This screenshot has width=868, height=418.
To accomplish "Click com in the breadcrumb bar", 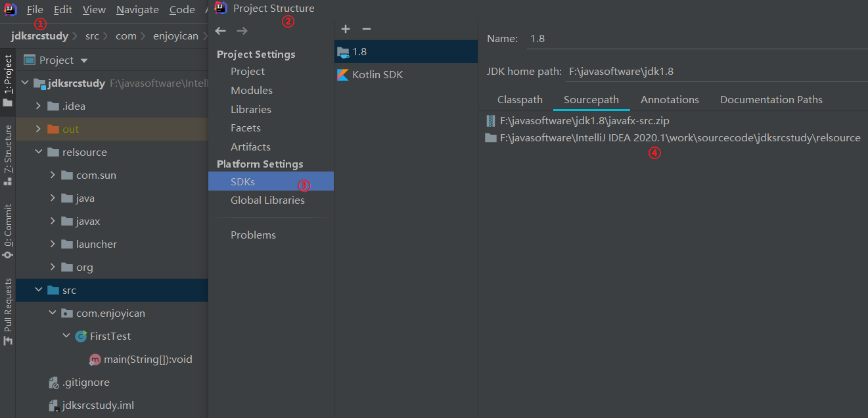I will pyautogui.click(x=126, y=35).
